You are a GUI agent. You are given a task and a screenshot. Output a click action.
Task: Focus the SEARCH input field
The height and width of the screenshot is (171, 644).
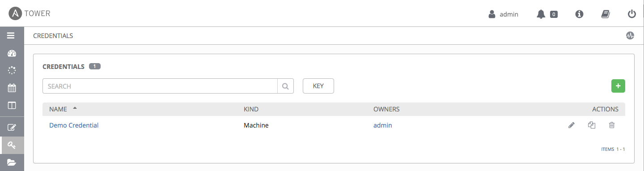[x=160, y=86]
